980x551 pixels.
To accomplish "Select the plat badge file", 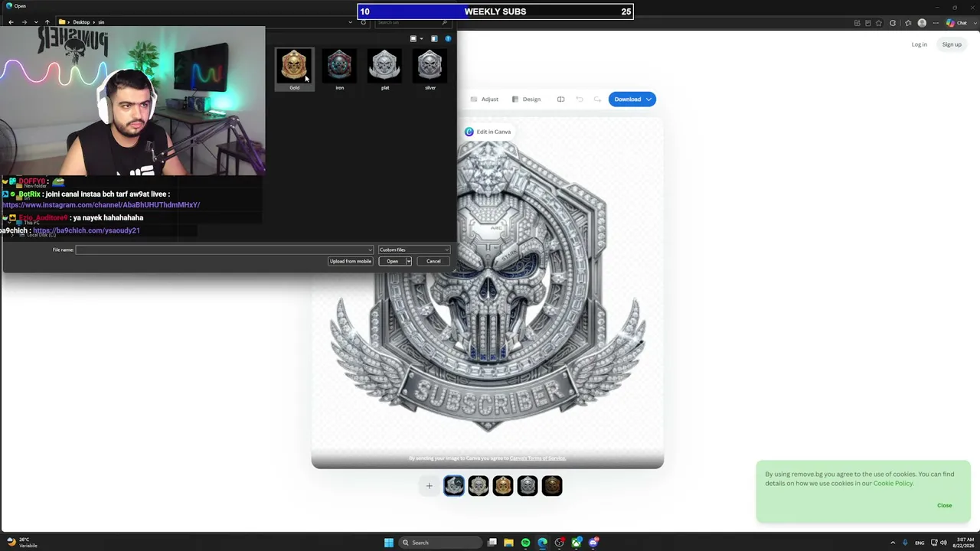I will [384, 70].
